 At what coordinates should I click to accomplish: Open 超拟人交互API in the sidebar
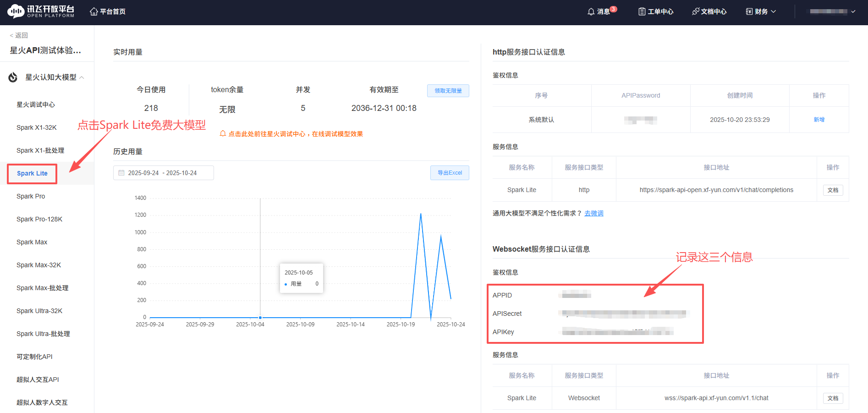(38, 380)
